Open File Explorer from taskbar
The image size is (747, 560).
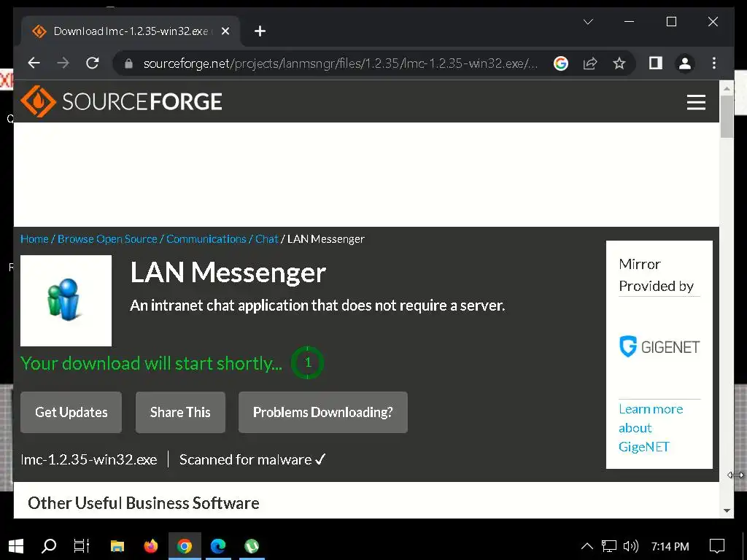117,546
